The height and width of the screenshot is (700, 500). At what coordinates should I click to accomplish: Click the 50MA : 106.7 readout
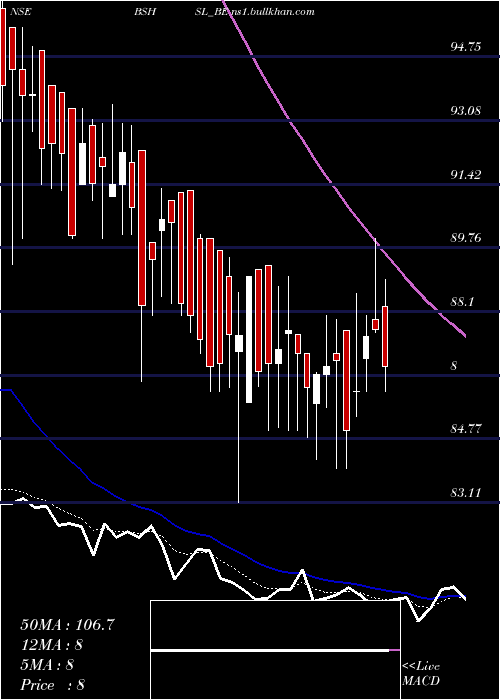(67, 625)
